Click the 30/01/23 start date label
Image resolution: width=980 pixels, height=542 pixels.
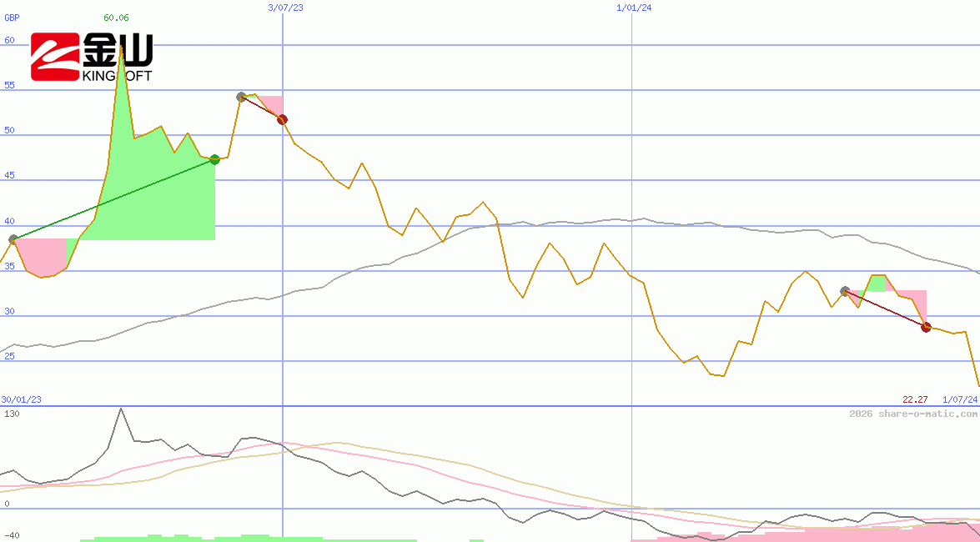coord(21,399)
